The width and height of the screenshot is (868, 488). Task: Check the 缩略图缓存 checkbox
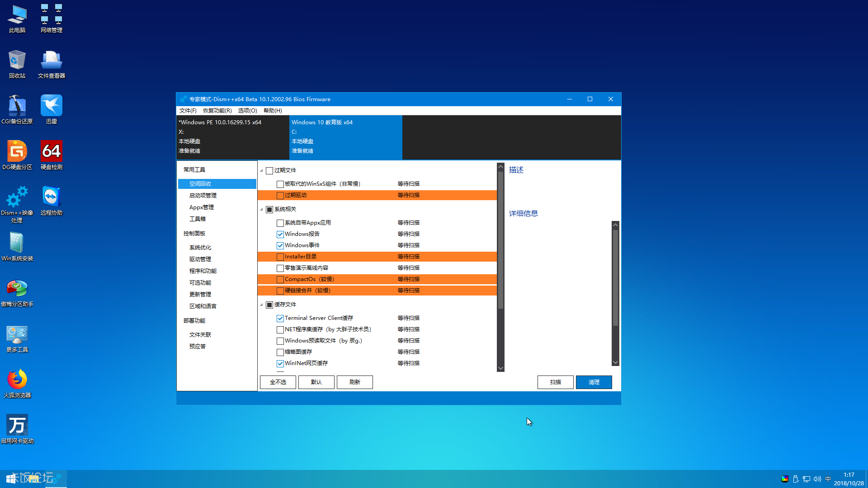[280, 352]
